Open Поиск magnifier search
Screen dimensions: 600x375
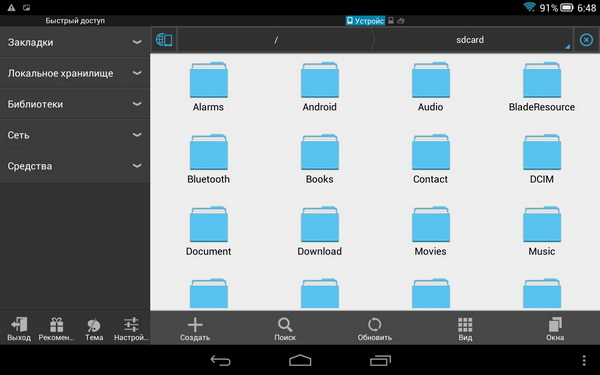point(285,325)
